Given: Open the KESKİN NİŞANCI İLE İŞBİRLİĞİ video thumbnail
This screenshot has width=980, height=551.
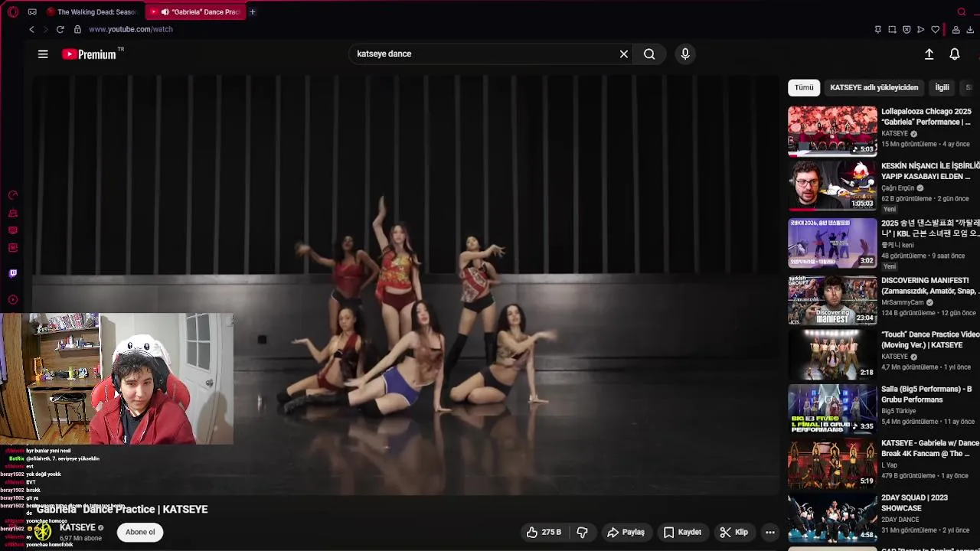Looking at the screenshot, I should [832, 186].
